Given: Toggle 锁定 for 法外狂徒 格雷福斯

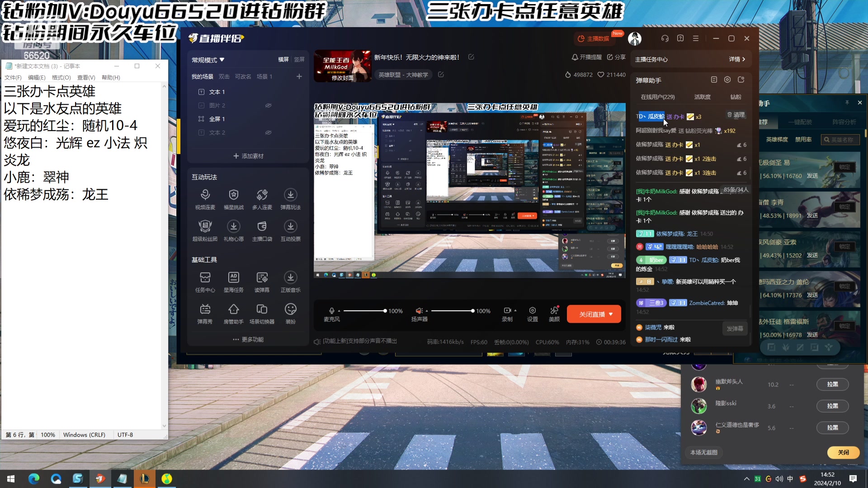Looking at the screenshot, I should [x=845, y=326].
